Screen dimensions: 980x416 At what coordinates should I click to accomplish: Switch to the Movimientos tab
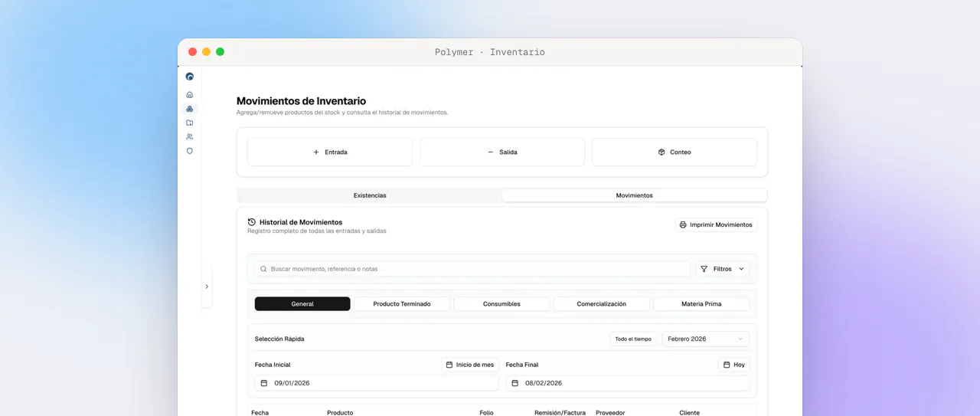click(635, 195)
